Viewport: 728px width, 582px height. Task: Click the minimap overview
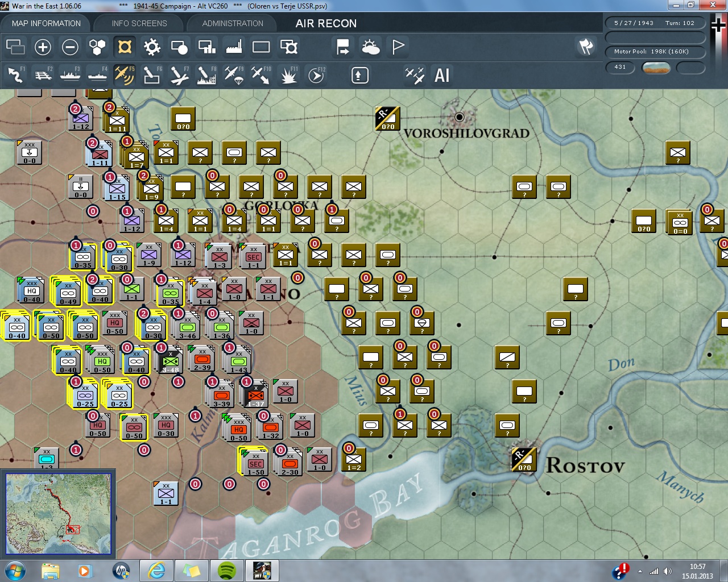pos(58,514)
